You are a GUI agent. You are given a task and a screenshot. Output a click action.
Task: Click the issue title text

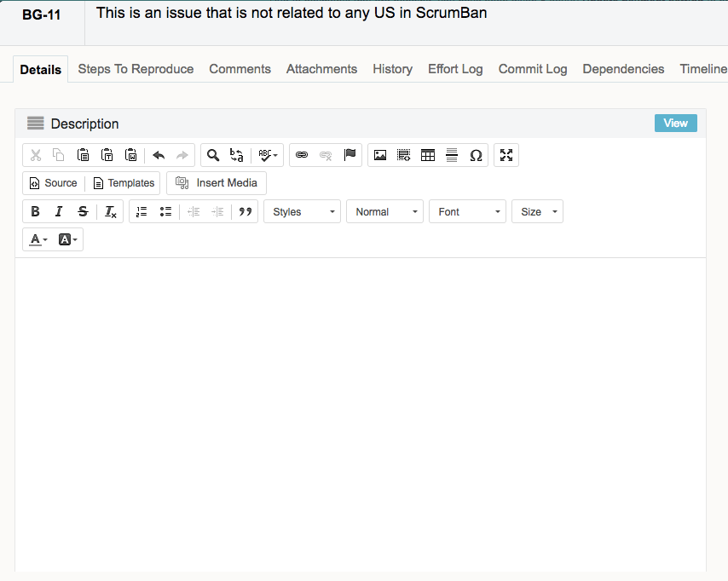coord(291,13)
